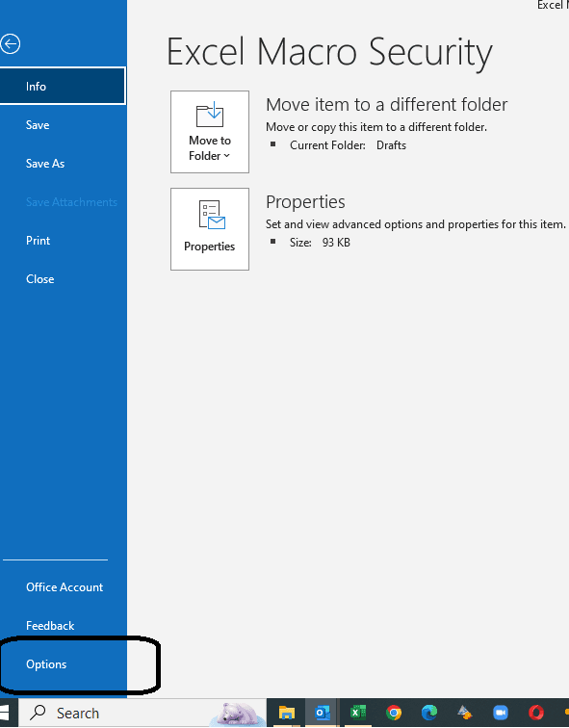This screenshot has height=728, width=569.
Task: Open Microsoft Edge from taskbar
Action: [429, 713]
